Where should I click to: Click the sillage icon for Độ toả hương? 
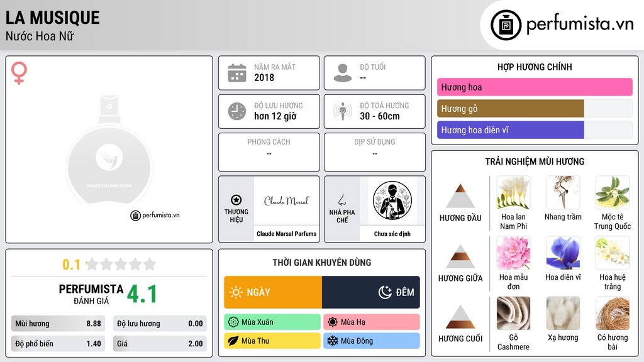(343, 111)
